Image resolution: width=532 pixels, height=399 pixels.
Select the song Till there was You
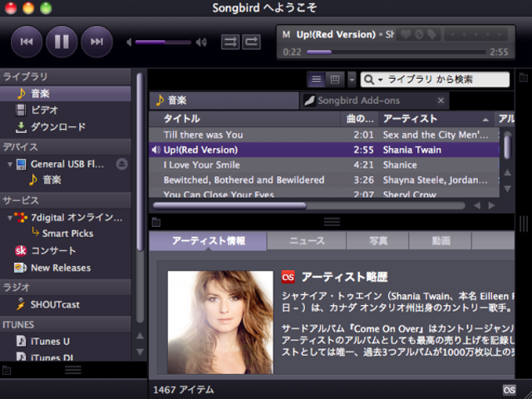click(203, 135)
